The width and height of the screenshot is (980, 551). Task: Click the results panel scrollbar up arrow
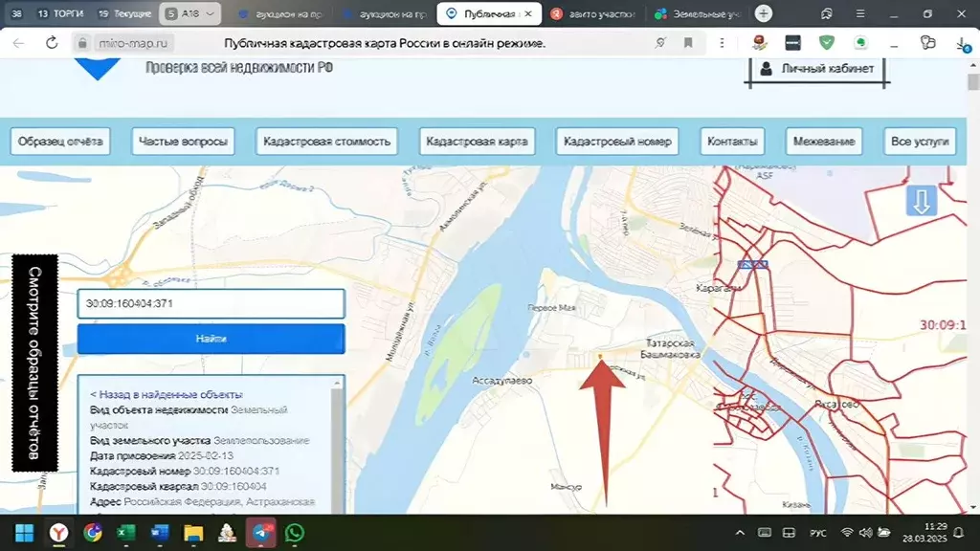click(338, 383)
